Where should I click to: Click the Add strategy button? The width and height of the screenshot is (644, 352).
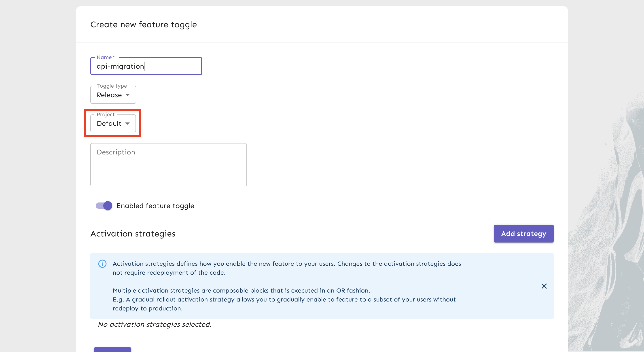click(523, 234)
